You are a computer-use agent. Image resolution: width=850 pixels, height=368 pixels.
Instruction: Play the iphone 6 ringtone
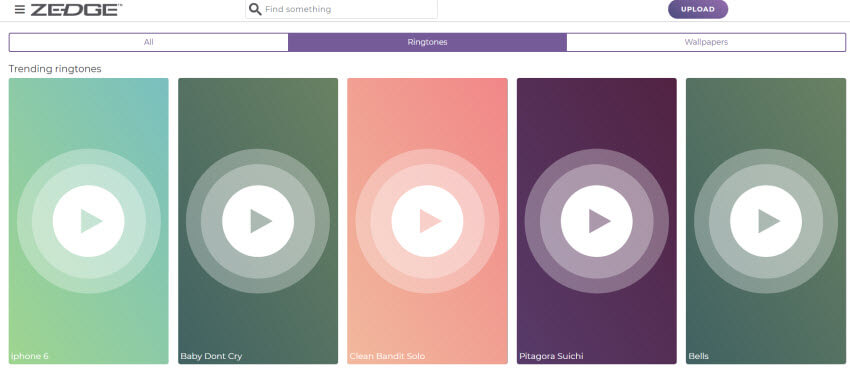[x=88, y=221]
